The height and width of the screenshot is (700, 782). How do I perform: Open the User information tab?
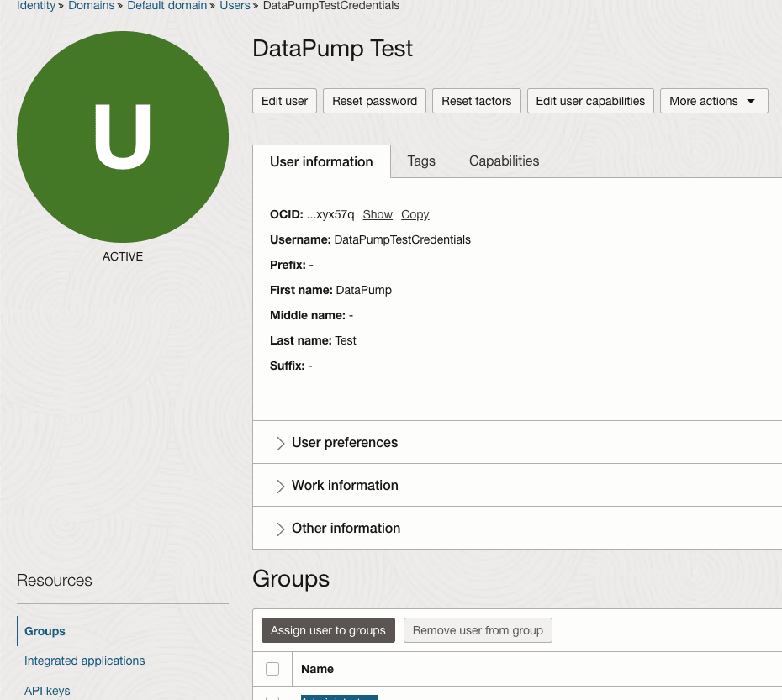(x=321, y=161)
